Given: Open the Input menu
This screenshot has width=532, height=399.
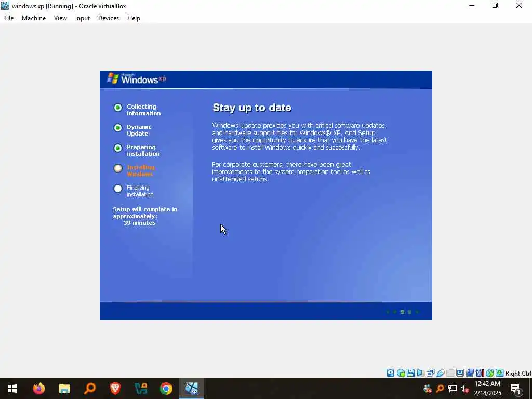Looking at the screenshot, I should click(x=83, y=18).
